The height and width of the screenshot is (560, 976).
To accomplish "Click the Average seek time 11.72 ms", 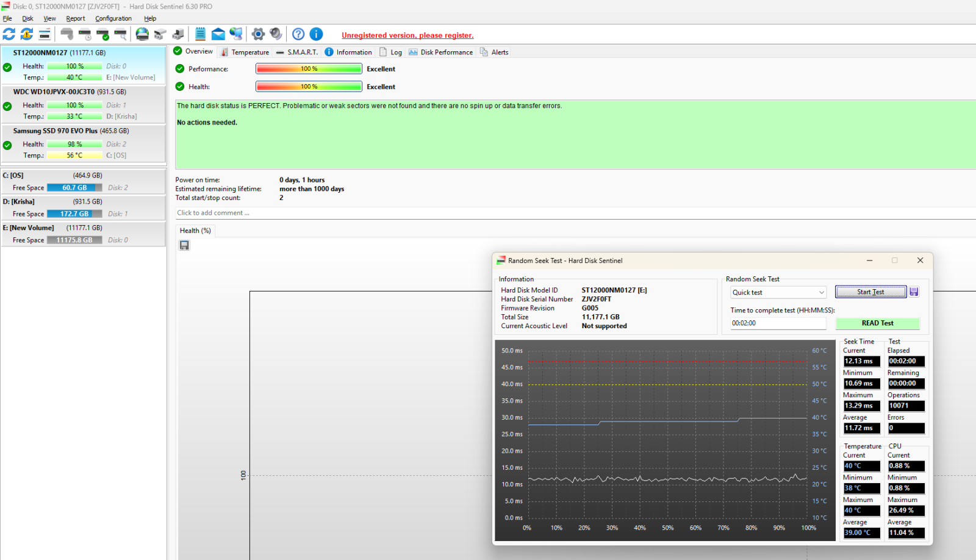I will pyautogui.click(x=862, y=428).
